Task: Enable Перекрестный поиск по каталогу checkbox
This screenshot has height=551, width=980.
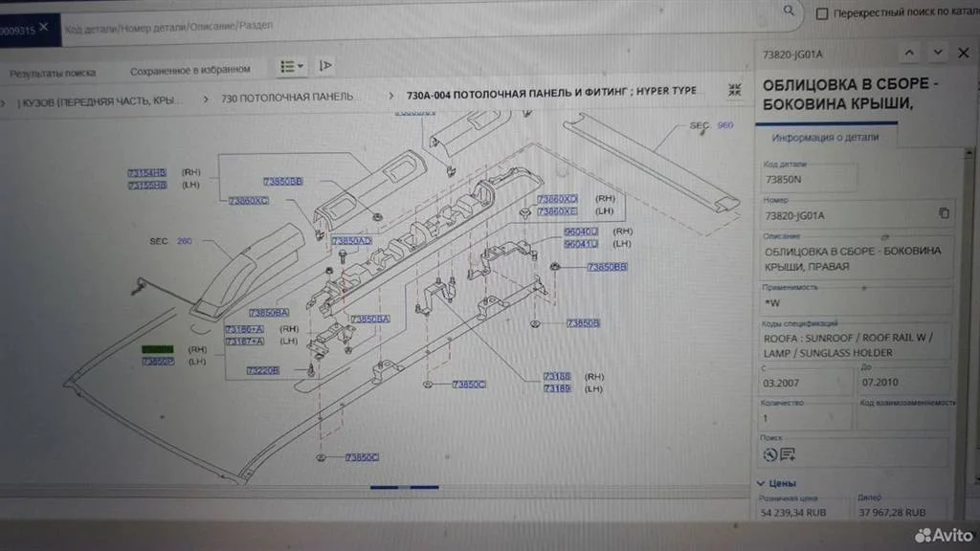Action: click(821, 13)
